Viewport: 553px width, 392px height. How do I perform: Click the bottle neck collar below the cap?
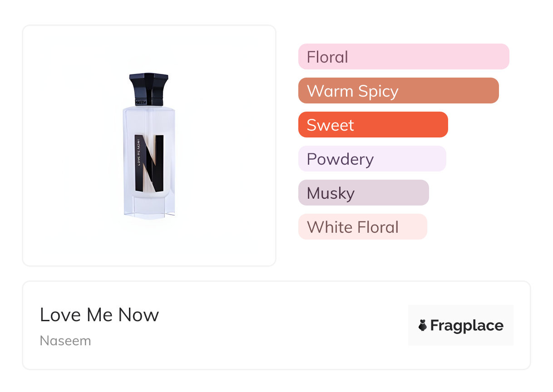point(148,102)
